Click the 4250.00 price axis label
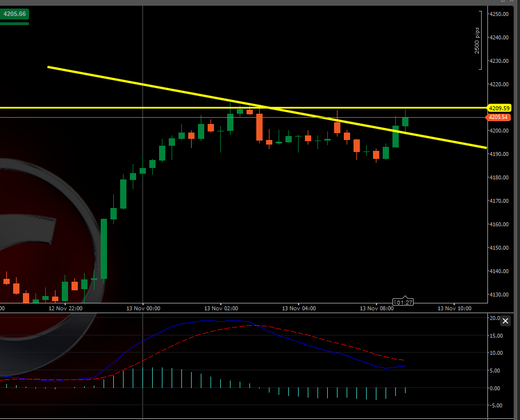 [499, 14]
